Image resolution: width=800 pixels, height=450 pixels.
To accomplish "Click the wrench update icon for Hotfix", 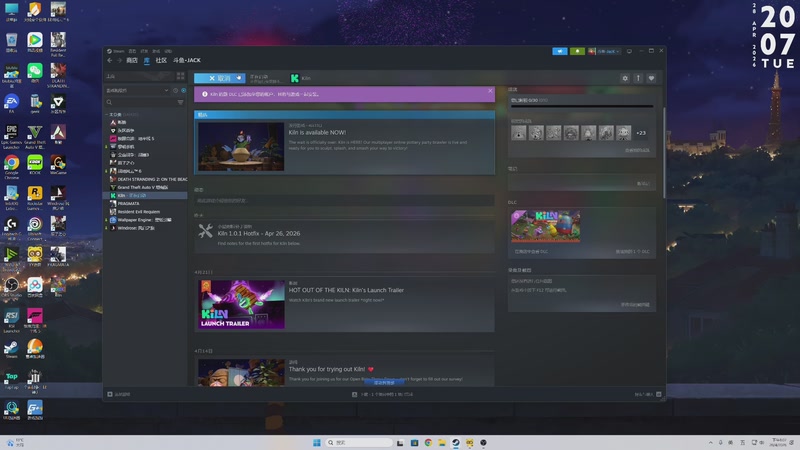I will (x=206, y=231).
